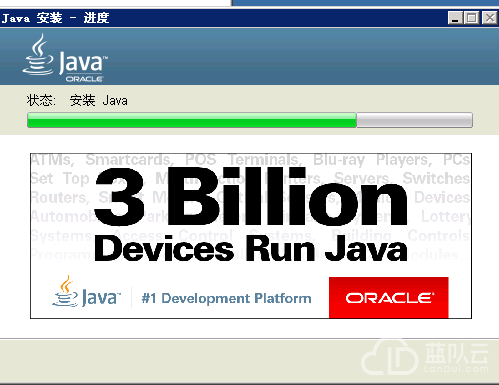Click the "#1 Development Platform" text

226,298
